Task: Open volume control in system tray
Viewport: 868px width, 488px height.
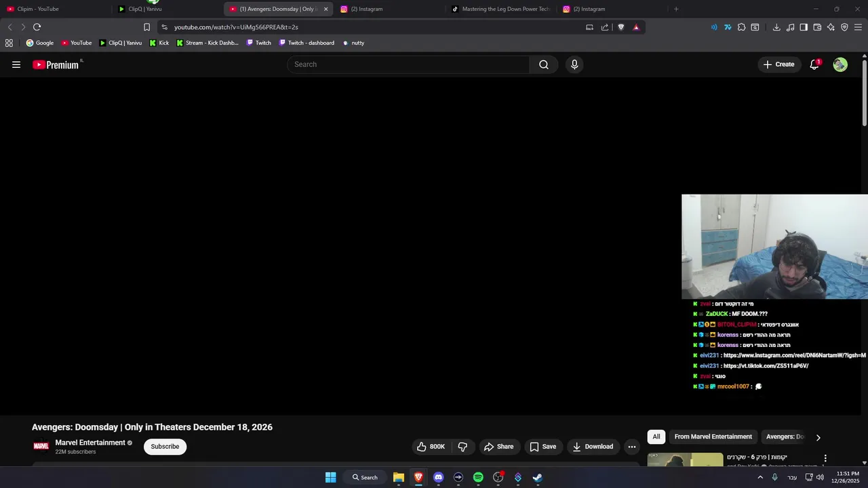Action: point(820,477)
